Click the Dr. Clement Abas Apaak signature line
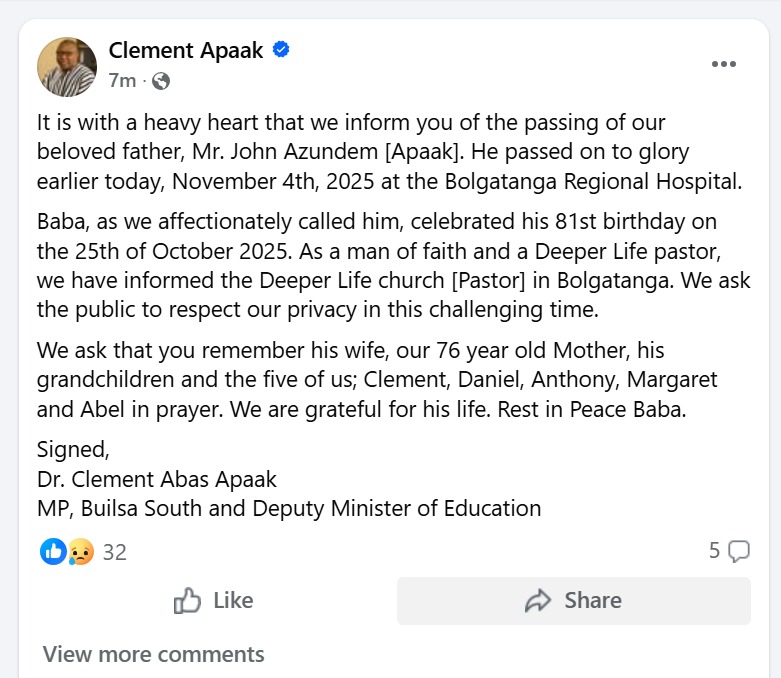This screenshot has height=678, width=781. pos(157,478)
